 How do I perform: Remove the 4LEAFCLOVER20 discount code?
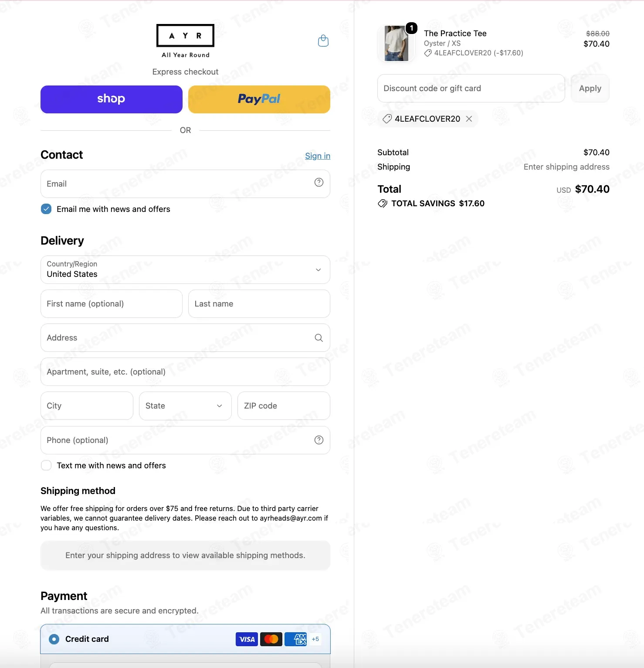click(469, 119)
